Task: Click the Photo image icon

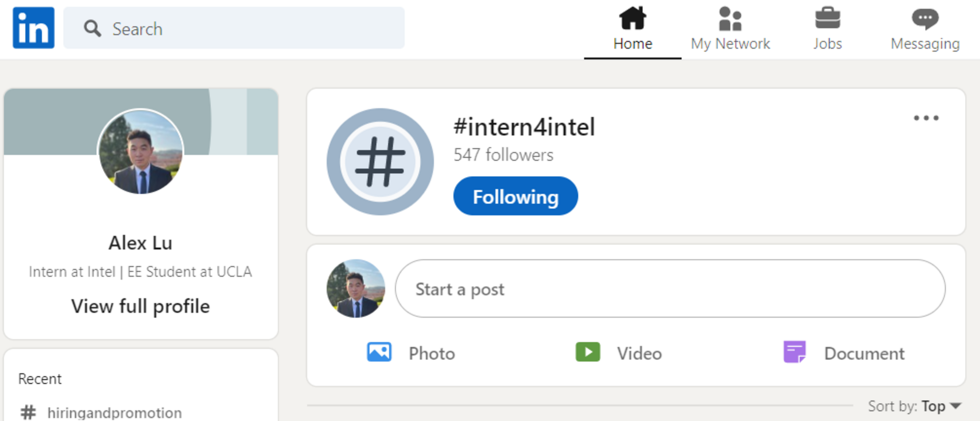Action: coord(379,353)
